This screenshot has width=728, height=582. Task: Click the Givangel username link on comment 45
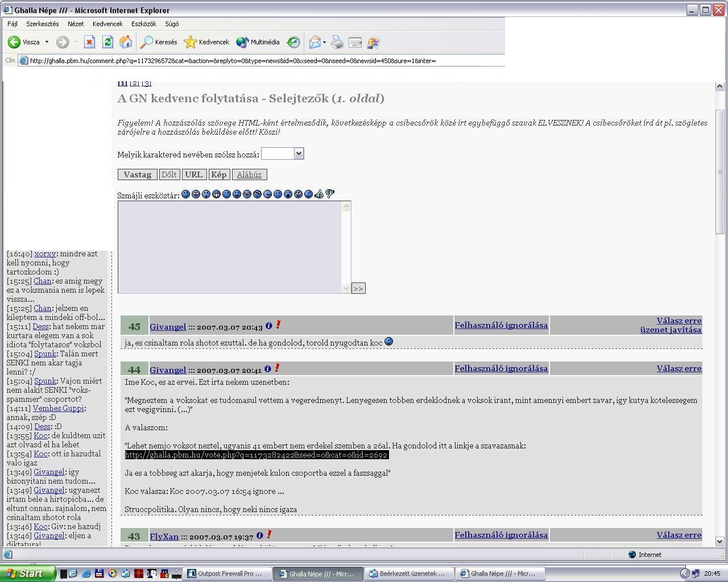point(168,327)
